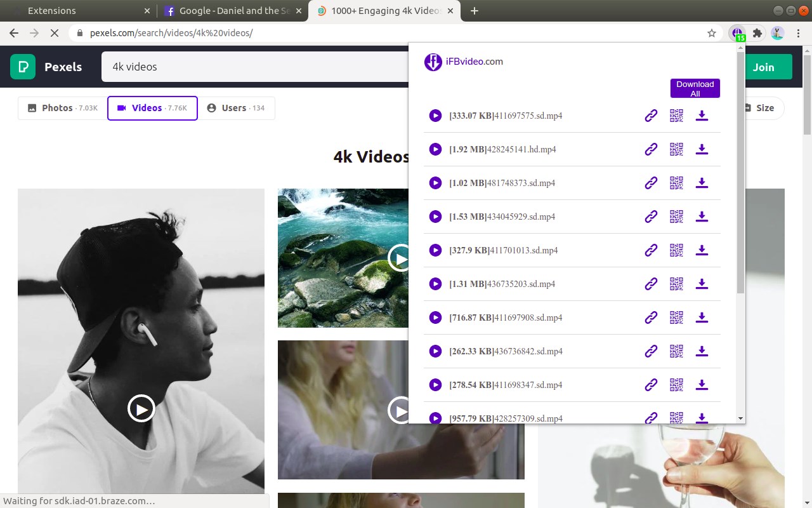Image resolution: width=812 pixels, height=508 pixels.
Task: Select the Videos tab
Action: click(152, 108)
